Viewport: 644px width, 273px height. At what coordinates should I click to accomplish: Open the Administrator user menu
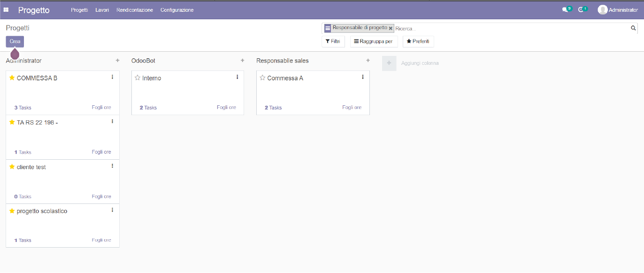[x=618, y=10]
